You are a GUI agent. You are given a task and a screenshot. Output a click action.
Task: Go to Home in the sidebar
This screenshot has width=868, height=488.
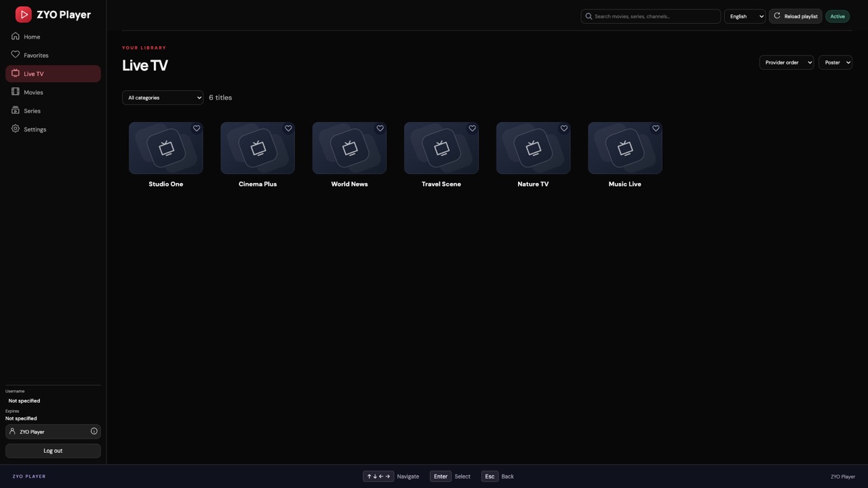53,37
